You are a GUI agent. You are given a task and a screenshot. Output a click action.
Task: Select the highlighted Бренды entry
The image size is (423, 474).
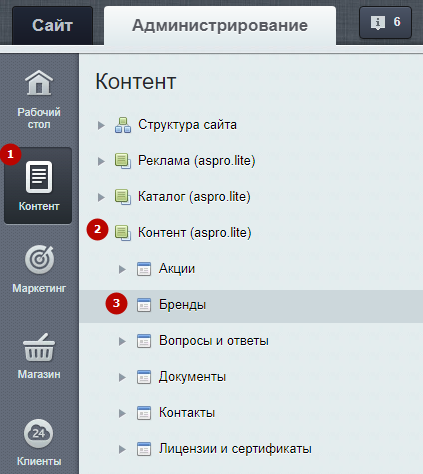251,306
